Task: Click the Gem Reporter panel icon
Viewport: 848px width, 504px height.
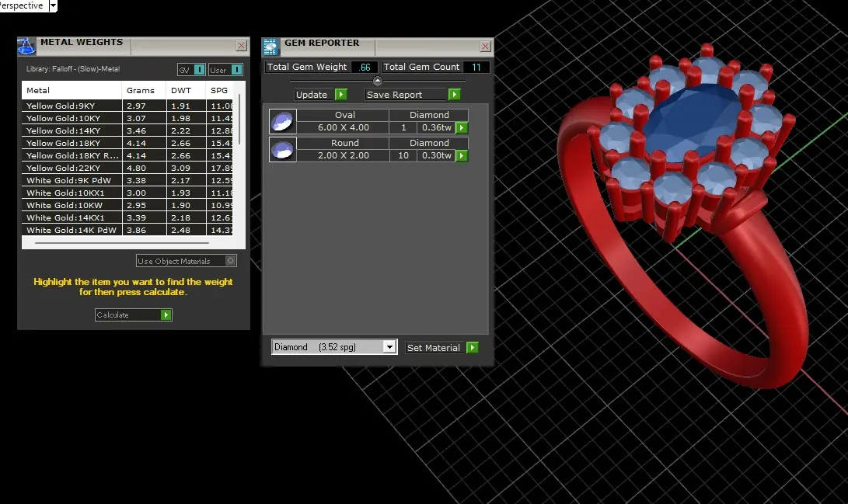Action: pyautogui.click(x=270, y=47)
